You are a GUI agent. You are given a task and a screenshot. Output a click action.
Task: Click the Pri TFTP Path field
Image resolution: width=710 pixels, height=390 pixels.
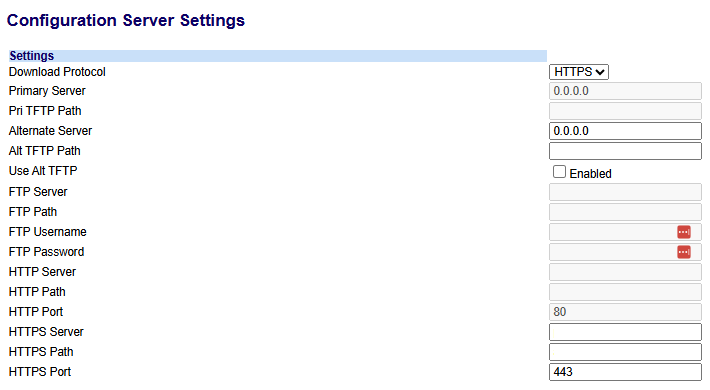point(625,111)
